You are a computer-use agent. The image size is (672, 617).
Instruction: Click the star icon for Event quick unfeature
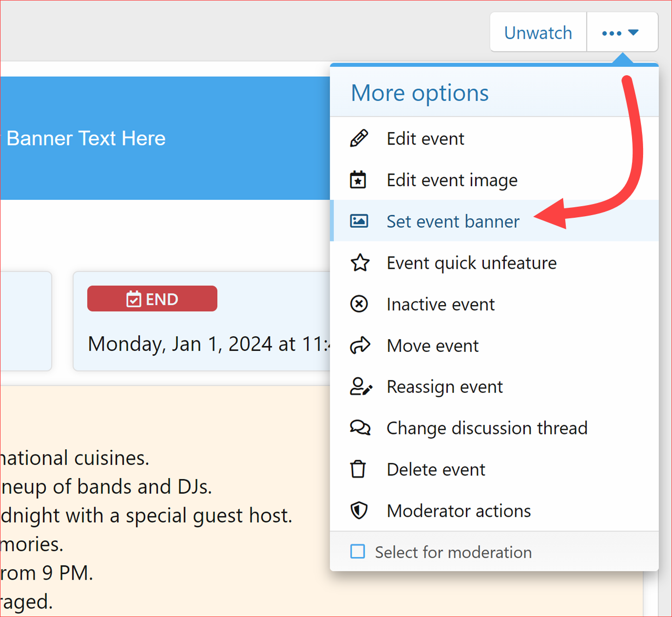point(360,262)
